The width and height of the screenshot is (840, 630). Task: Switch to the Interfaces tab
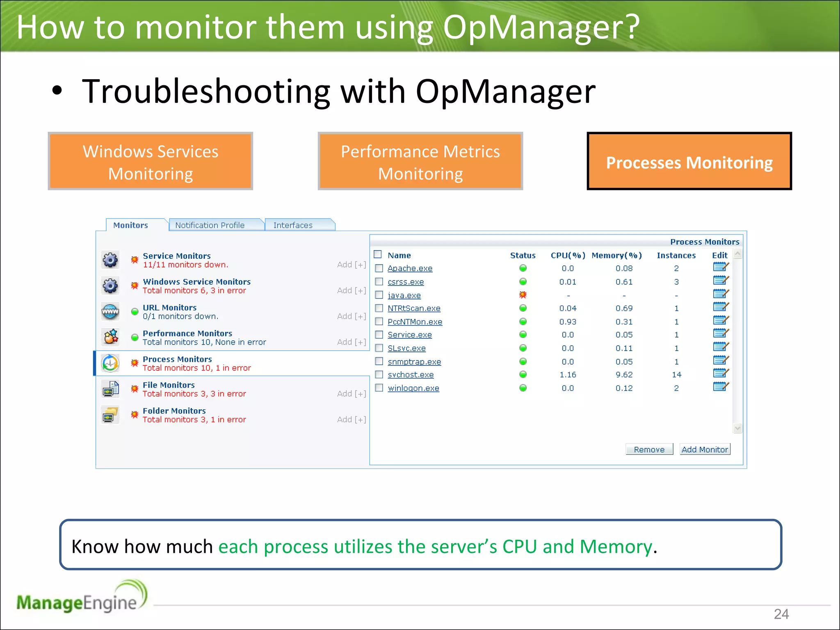coord(299,225)
